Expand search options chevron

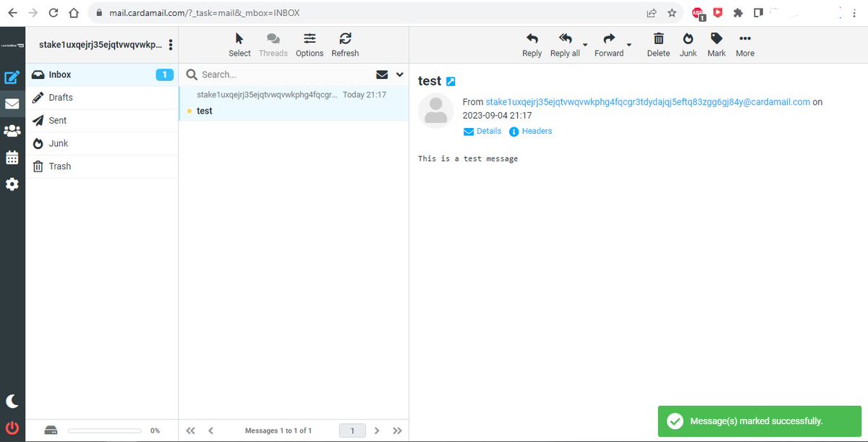click(399, 75)
